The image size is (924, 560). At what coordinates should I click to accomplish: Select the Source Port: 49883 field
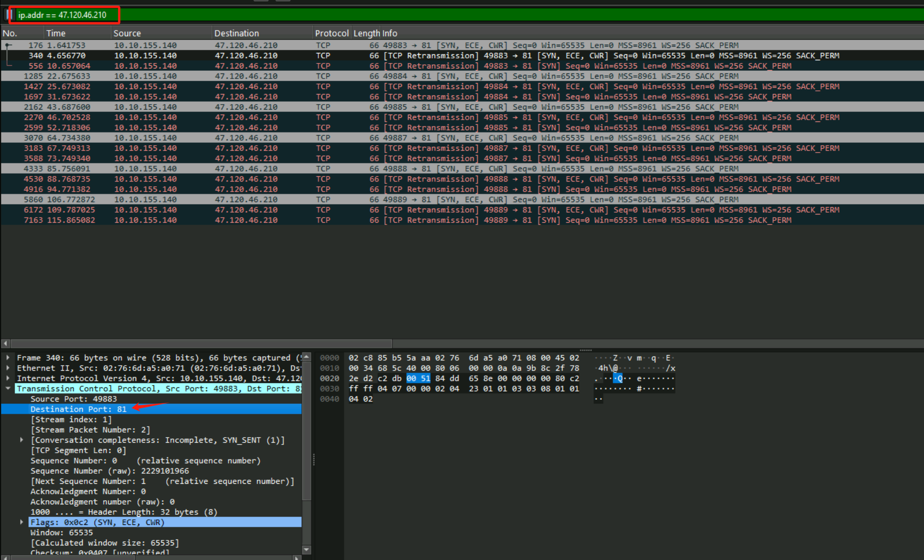tap(73, 399)
